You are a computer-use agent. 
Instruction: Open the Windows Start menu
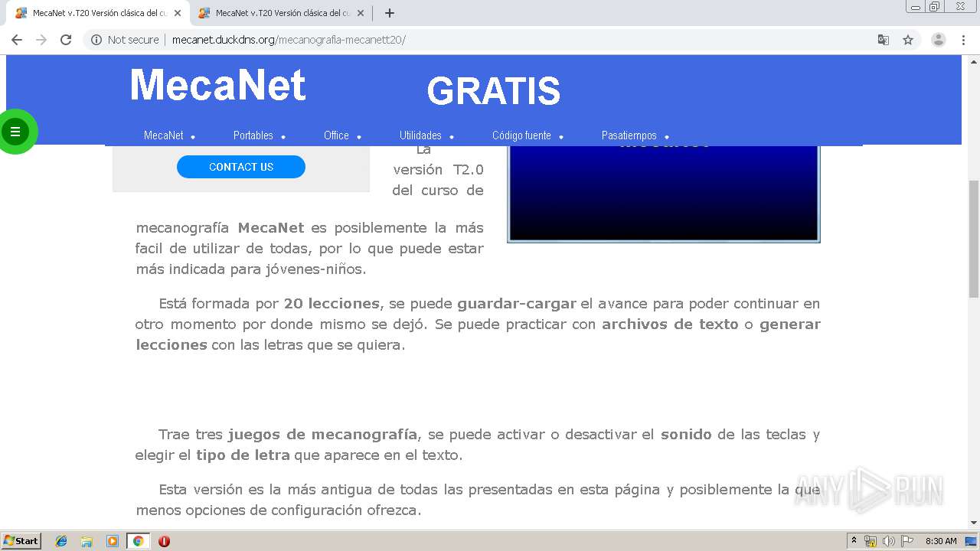[x=21, y=540]
